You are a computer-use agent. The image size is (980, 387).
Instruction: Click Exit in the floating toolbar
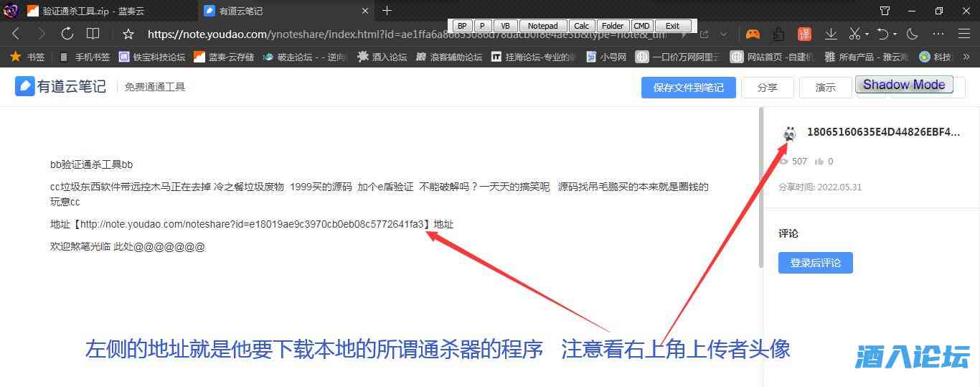[x=672, y=26]
